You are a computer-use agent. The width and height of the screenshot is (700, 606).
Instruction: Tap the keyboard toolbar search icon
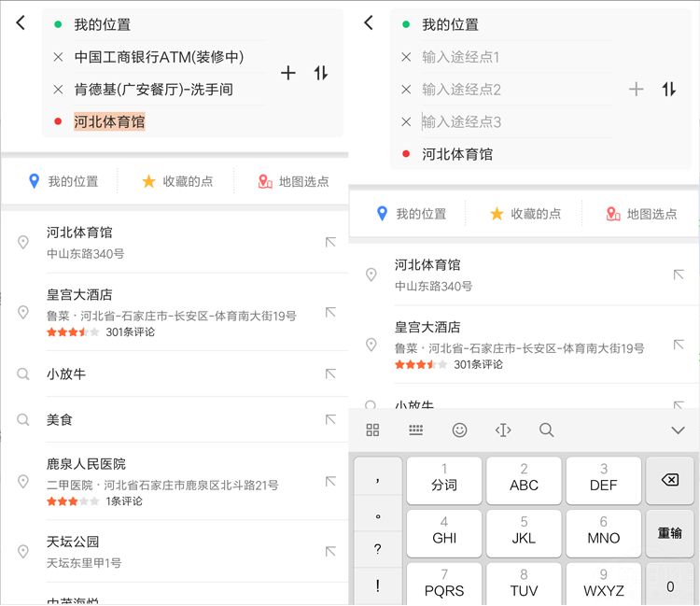pos(547,430)
